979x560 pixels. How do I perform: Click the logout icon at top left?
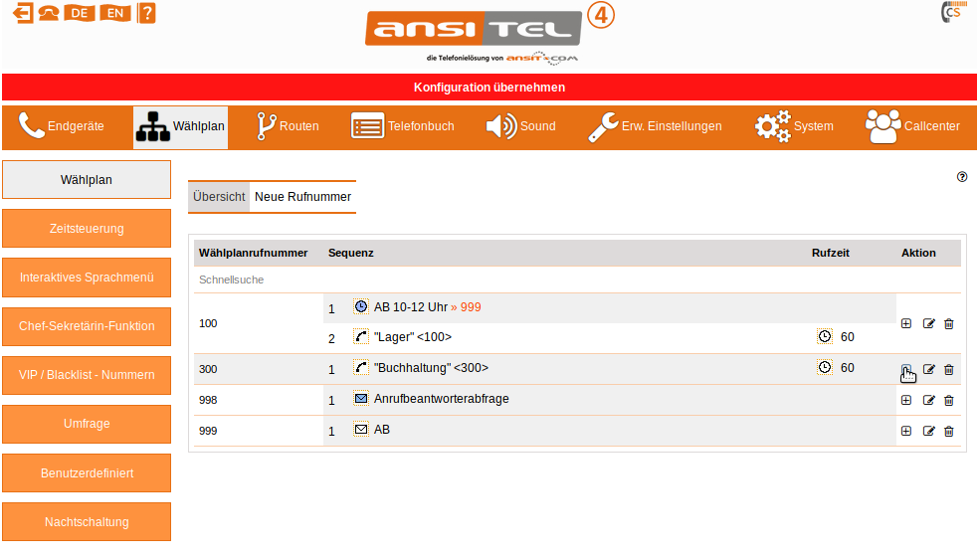click(22, 13)
